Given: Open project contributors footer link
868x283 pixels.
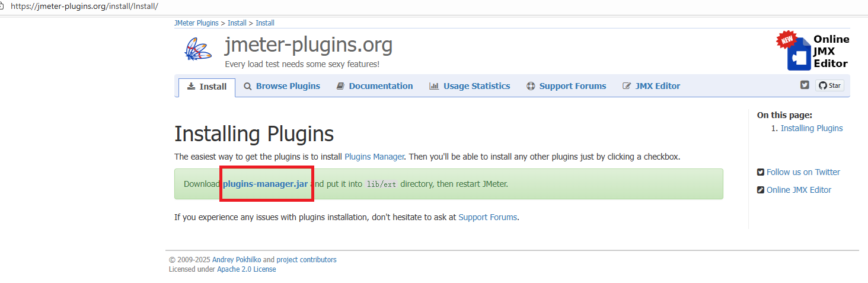Looking at the screenshot, I should click(307, 260).
